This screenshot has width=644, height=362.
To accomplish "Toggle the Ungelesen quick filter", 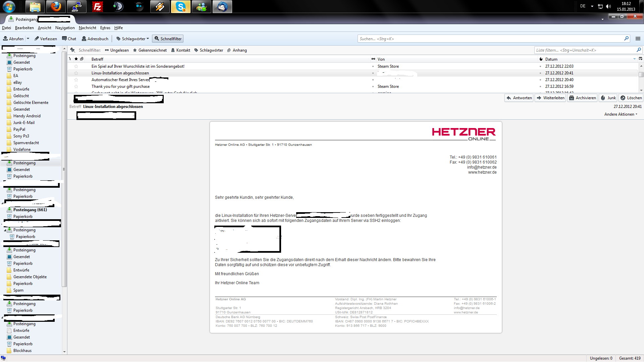I will pos(117,50).
